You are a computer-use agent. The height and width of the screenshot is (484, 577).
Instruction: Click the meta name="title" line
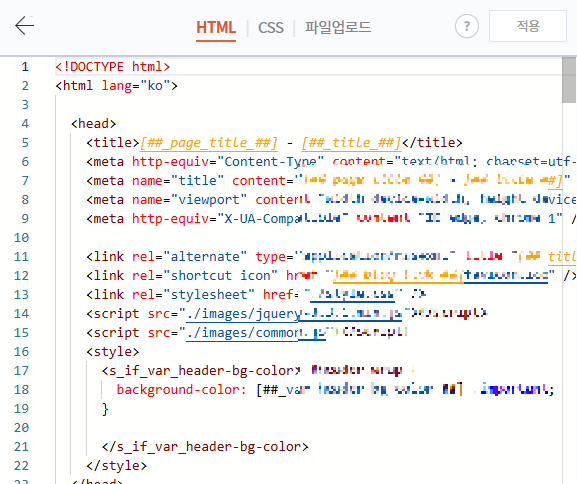328,181
